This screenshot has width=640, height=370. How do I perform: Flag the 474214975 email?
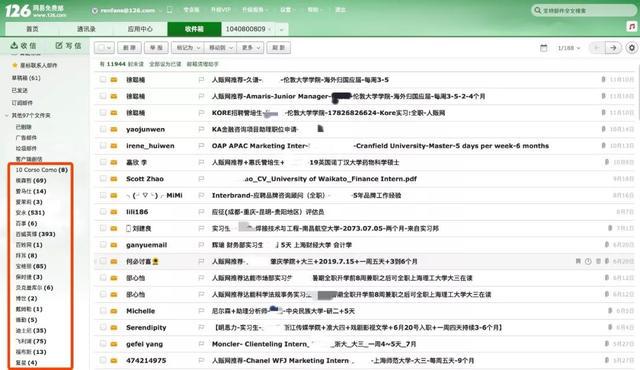pyautogui.click(x=201, y=360)
